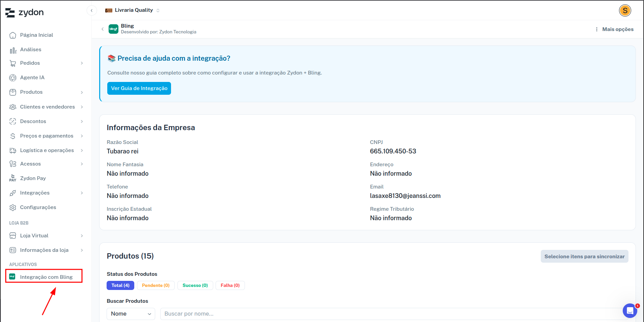This screenshot has height=322, width=644.
Task: Click the Agente IA robot icon
Action: 13,78
